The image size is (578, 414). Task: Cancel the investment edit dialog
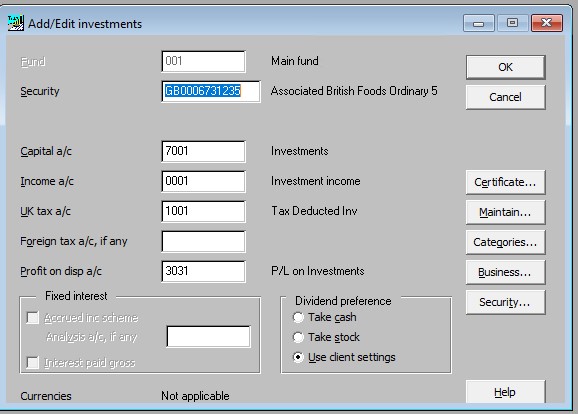pos(505,97)
